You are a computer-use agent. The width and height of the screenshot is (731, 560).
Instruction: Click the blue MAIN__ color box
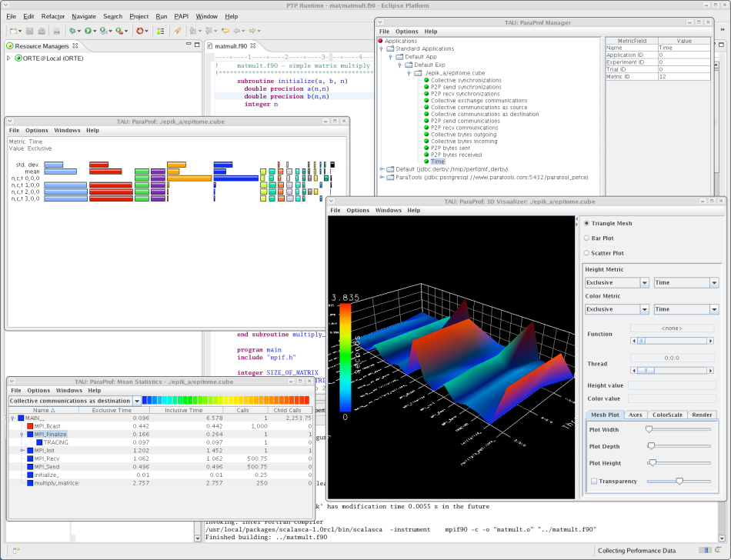[x=21, y=418]
